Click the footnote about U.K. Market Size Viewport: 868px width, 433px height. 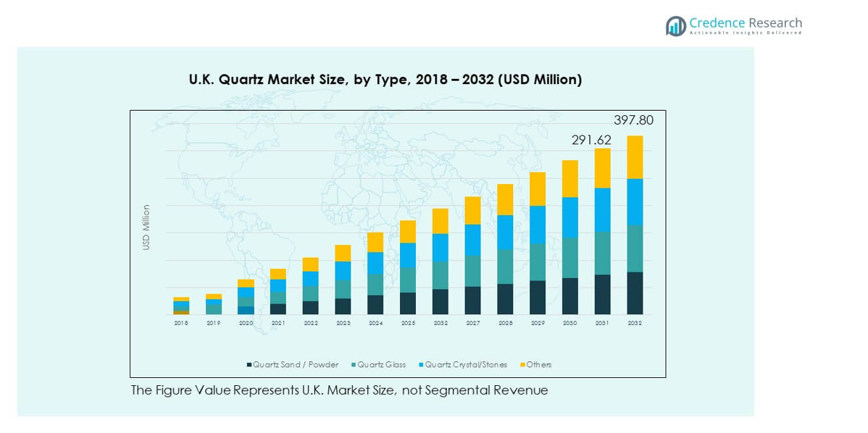point(339,390)
